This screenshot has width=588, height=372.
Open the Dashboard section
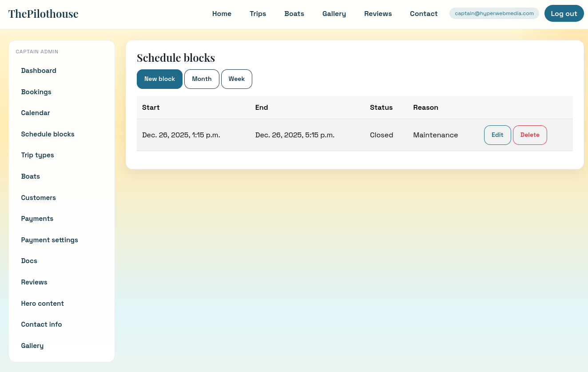click(39, 71)
